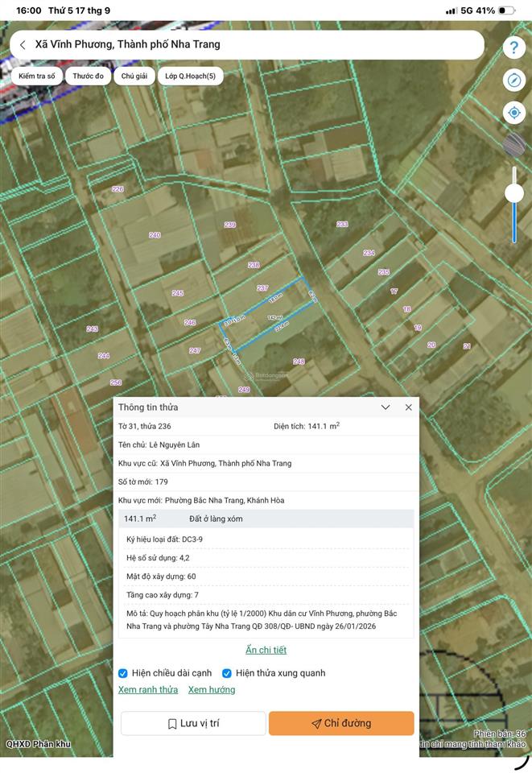Image resolution: width=532 pixels, height=773 pixels.
Task: Tap Số tờ mới: 179 row
Action: coord(266,482)
